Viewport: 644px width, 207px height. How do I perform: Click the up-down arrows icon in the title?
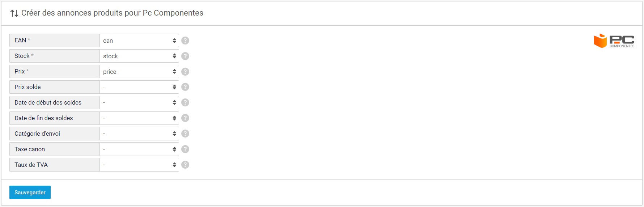click(x=14, y=13)
